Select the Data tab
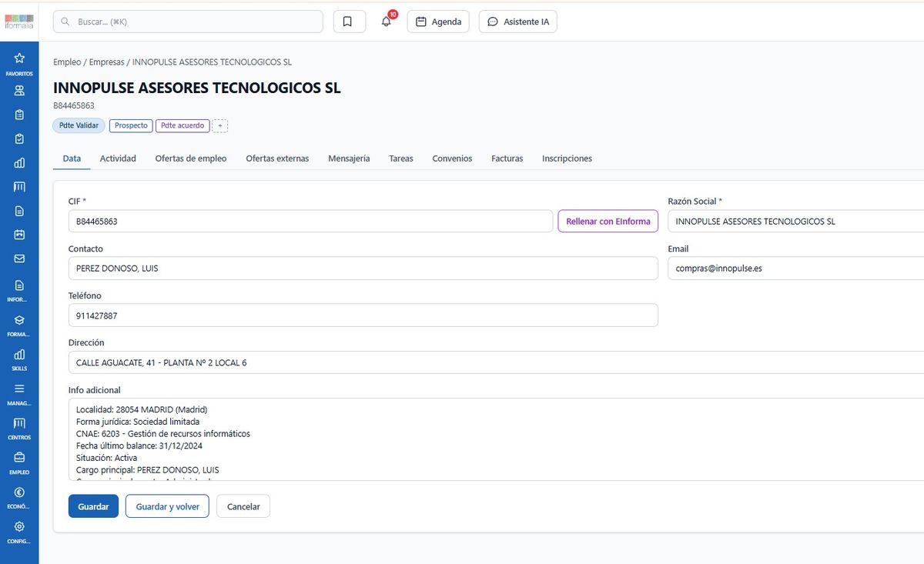The height and width of the screenshot is (564, 924). [x=72, y=159]
